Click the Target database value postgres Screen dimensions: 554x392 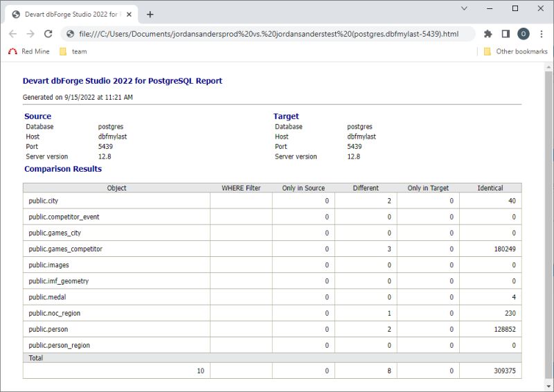(x=359, y=127)
